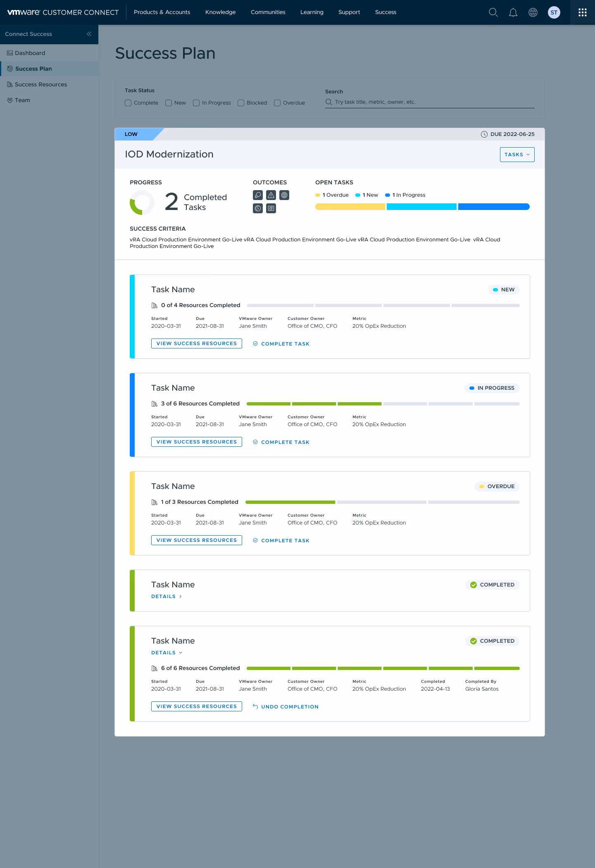Click the IN PROGRESS status badge
The height and width of the screenshot is (868, 595).
click(492, 388)
